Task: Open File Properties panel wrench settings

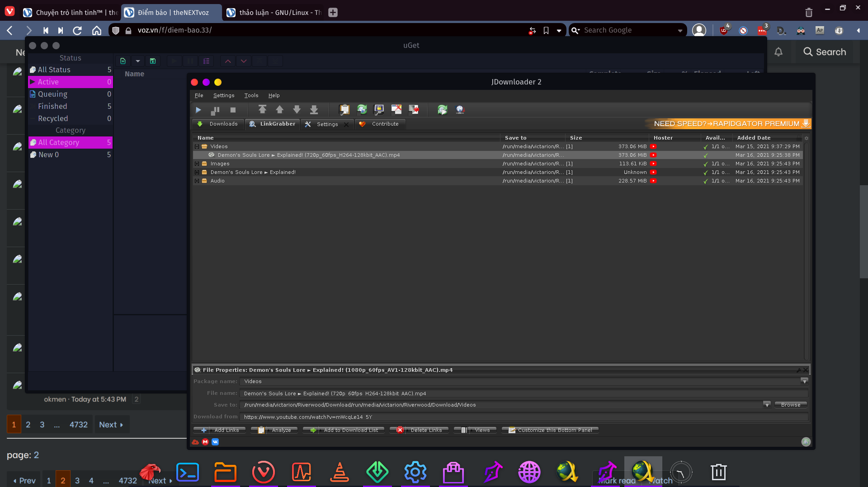Action: [798, 370]
